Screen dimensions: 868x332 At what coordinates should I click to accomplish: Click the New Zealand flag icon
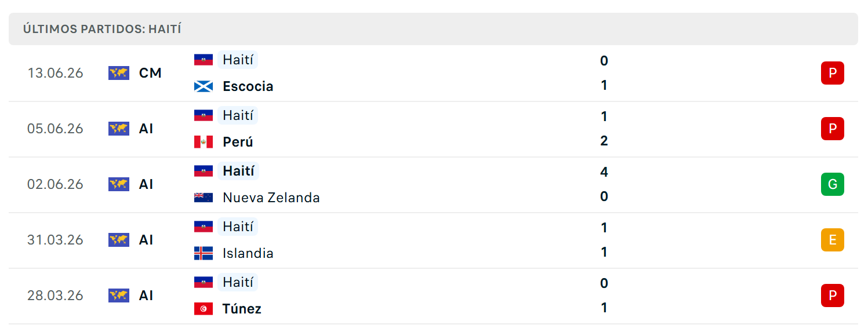coord(204,198)
